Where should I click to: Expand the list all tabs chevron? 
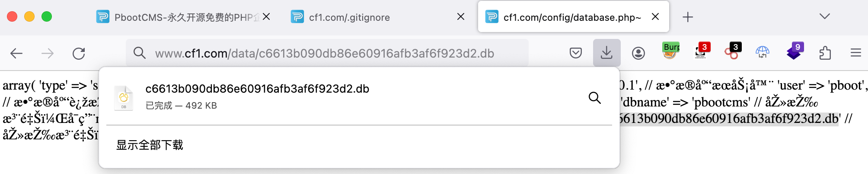coord(824,16)
